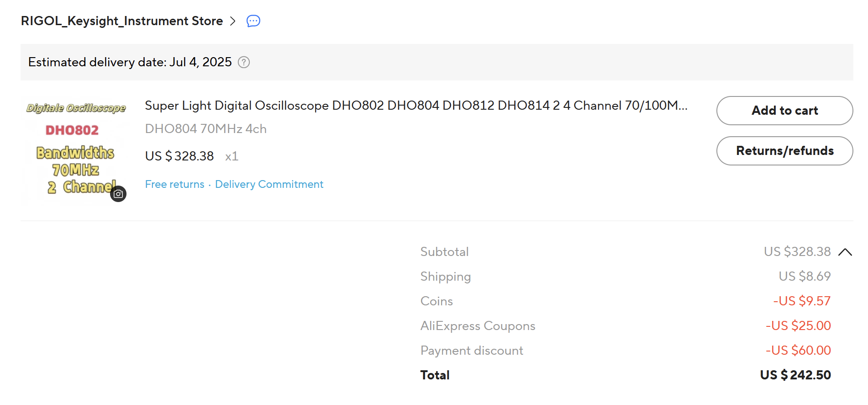
Task: Click the Total amount US $242.50
Action: click(x=795, y=375)
